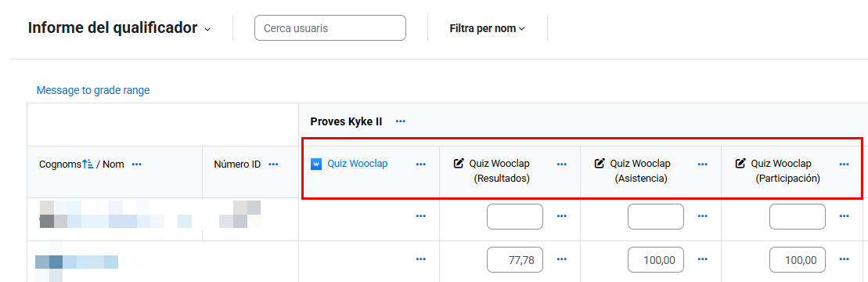The width and height of the screenshot is (868, 282).
Task: Click edit icon of Quiz Wooclap (Participación)
Action: point(740,164)
